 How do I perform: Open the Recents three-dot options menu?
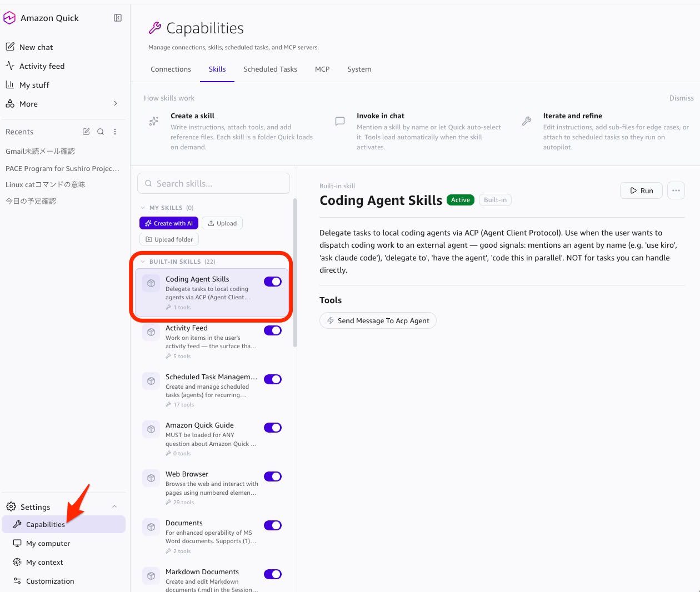[x=115, y=132]
